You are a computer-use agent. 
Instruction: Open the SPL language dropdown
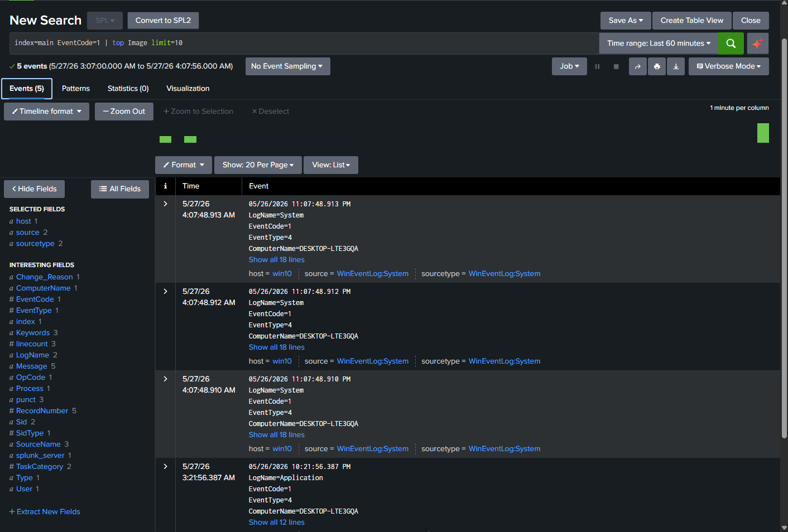[x=105, y=21]
